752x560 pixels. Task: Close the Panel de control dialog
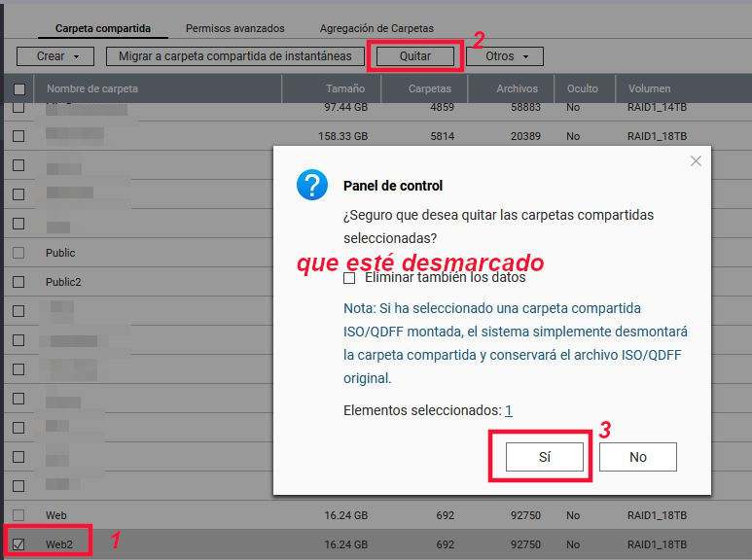click(696, 161)
